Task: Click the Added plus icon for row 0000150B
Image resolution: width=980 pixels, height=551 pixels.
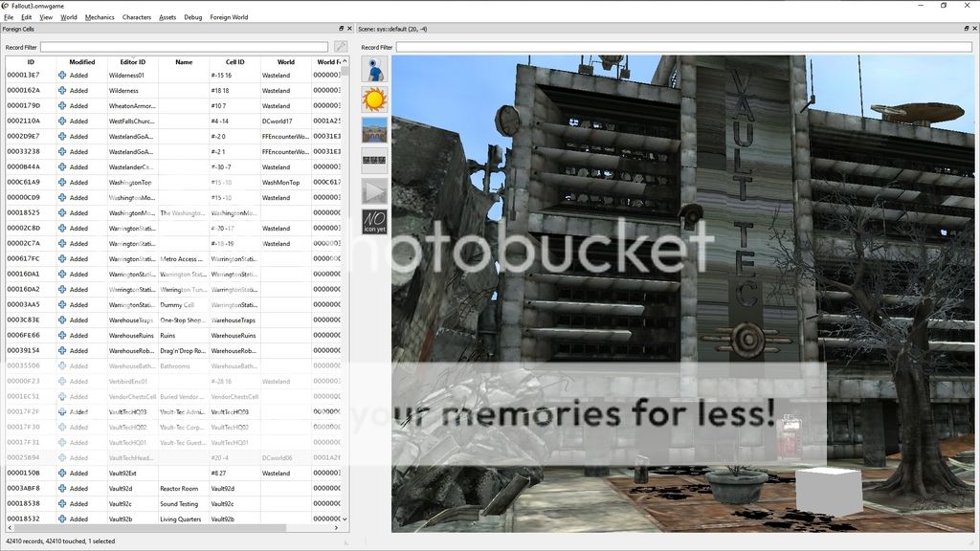Action: (x=62, y=473)
